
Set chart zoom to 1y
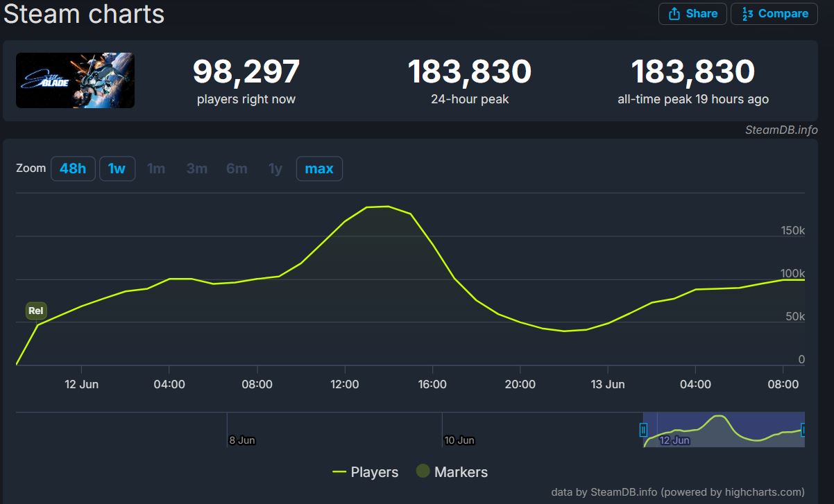pyautogui.click(x=275, y=168)
